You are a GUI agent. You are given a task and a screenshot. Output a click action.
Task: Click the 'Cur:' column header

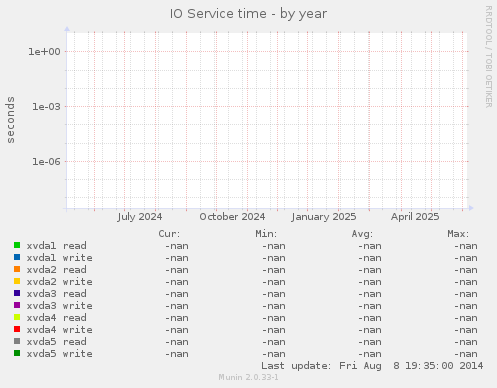coord(169,234)
